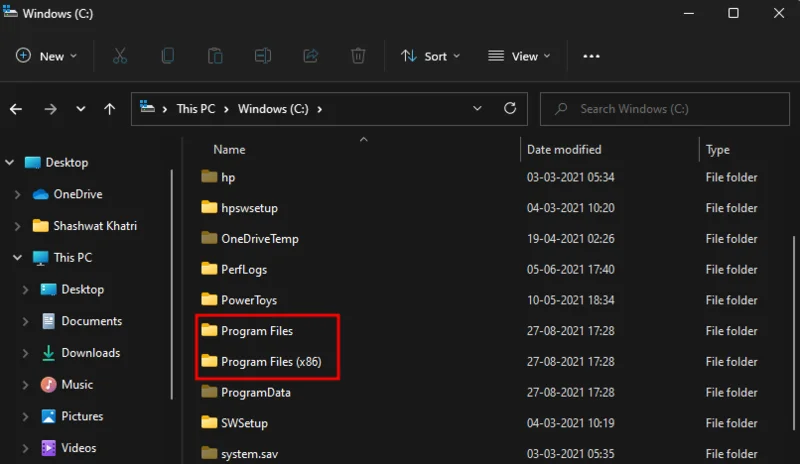This screenshot has height=464, width=800.
Task: Select Music in the navigation pane
Action: point(77,384)
